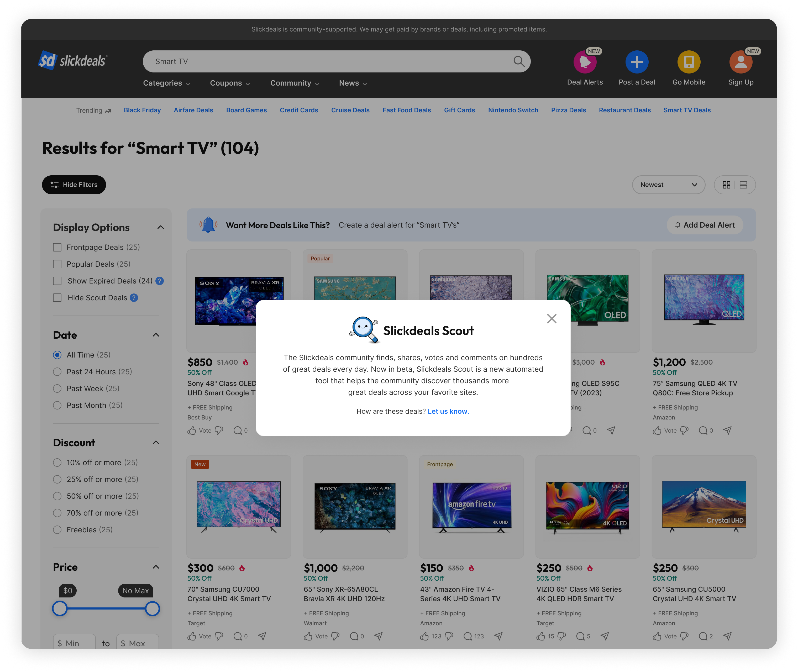Share the 65" Samsung CU5000 deal
The image size is (798, 672).
(x=727, y=636)
